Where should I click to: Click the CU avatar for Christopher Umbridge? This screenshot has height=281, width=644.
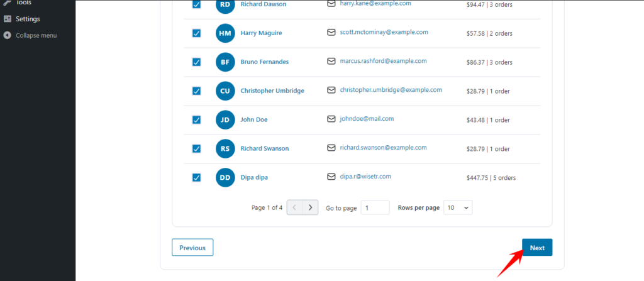click(225, 91)
